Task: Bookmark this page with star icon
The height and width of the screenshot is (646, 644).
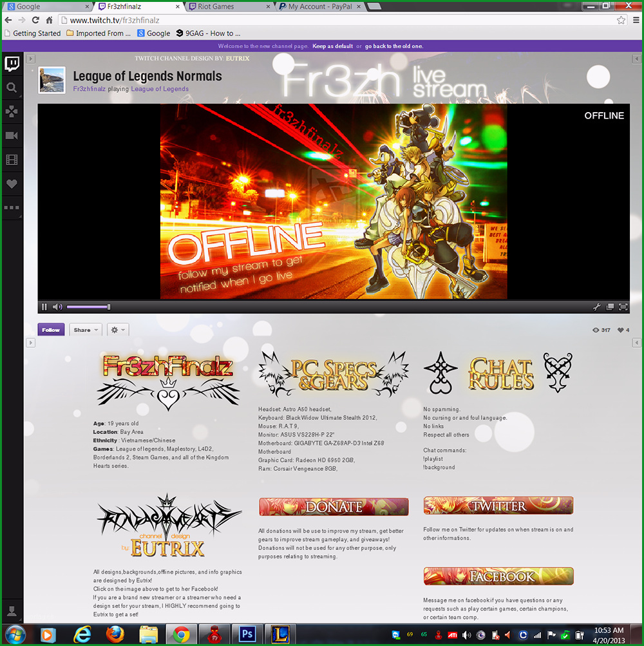Action: 621,20
